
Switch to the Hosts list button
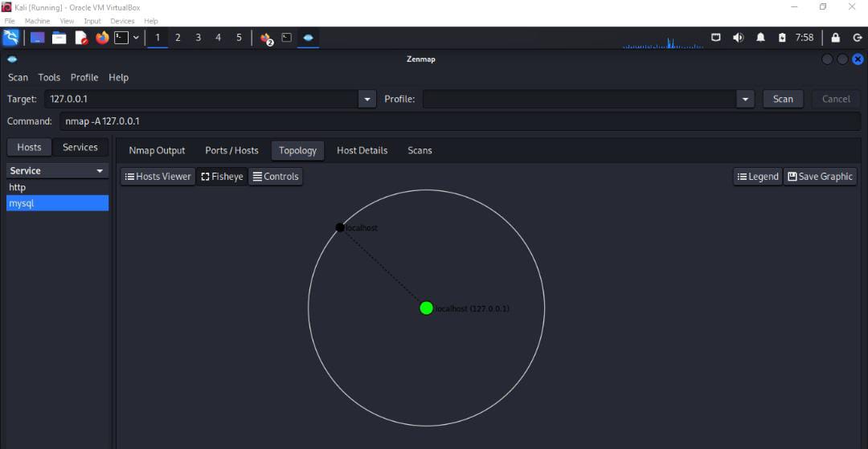pos(30,147)
